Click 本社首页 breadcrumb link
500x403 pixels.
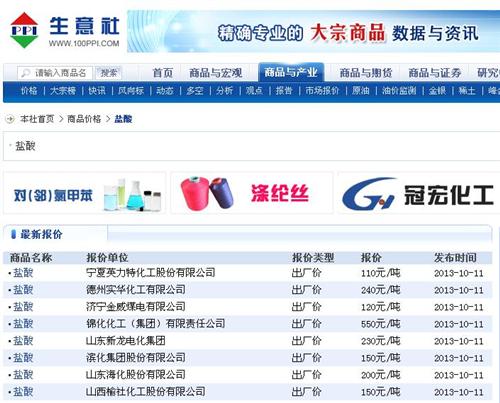[x=37, y=119]
